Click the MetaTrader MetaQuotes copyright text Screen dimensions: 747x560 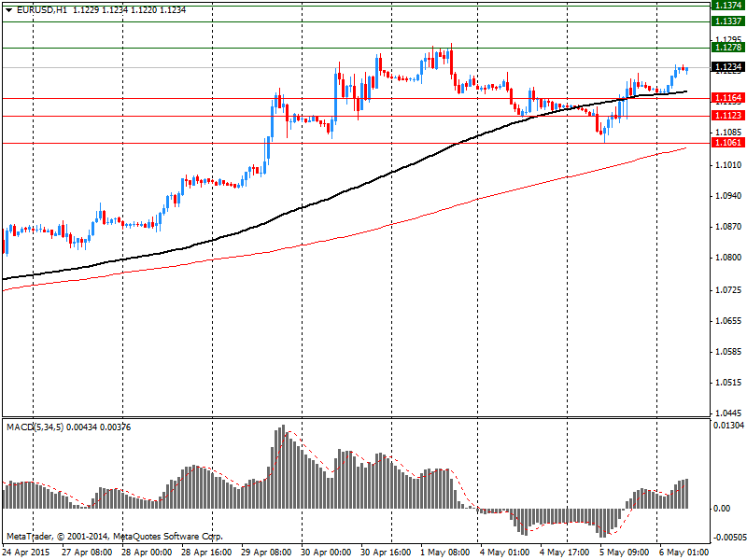tap(114, 537)
